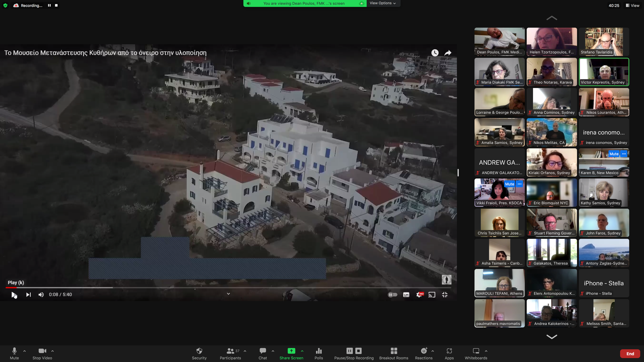Open the Chat panel

point(262,353)
